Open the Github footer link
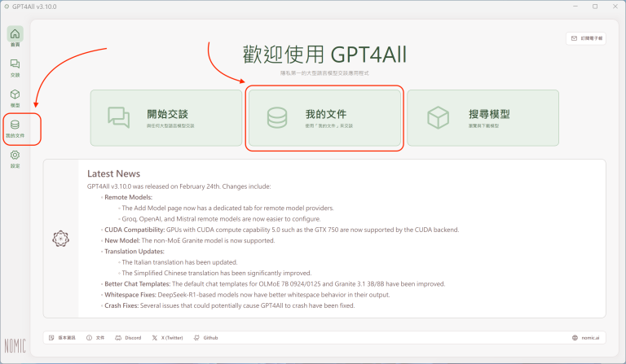The height and width of the screenshot is (364, 626). [206, 336]
